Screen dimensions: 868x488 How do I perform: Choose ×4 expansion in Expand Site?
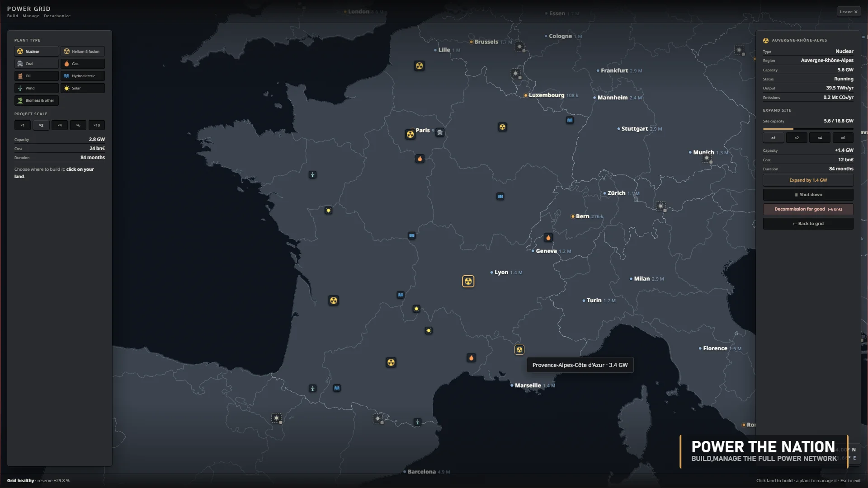click(x=820, y=138)
